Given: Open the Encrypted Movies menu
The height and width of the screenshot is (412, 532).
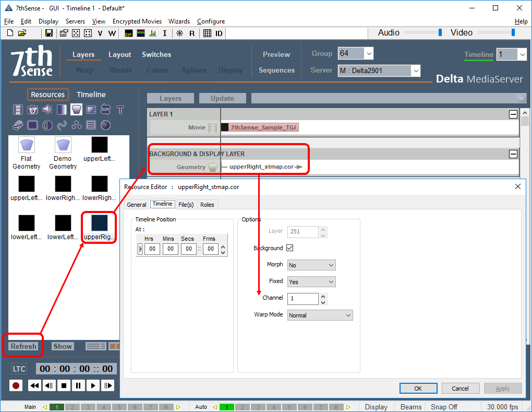Looking at the screenshot, I should 137,21.
